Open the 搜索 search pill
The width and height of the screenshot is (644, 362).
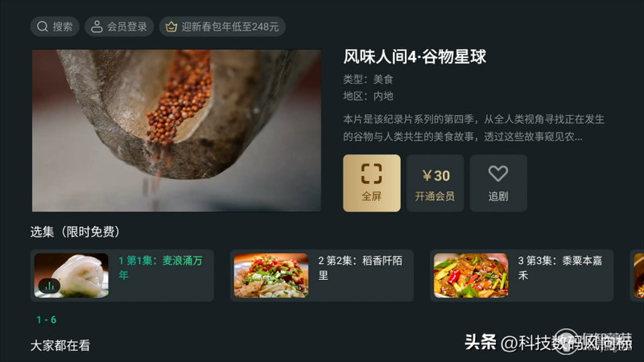pyautogui.click(x=55, y=27)
